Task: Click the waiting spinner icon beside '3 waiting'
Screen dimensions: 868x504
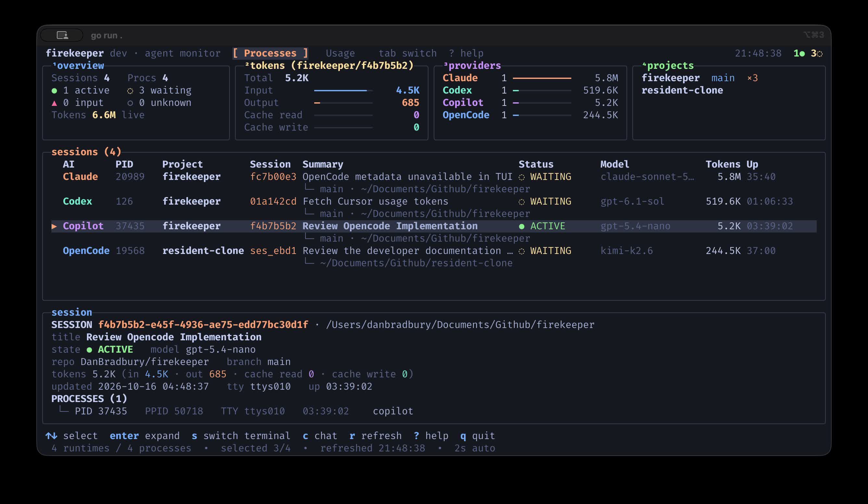Action: 130,91
